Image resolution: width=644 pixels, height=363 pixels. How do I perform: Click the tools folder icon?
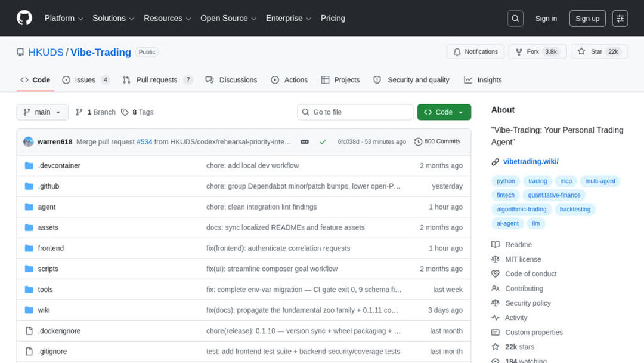pos(29,290)
